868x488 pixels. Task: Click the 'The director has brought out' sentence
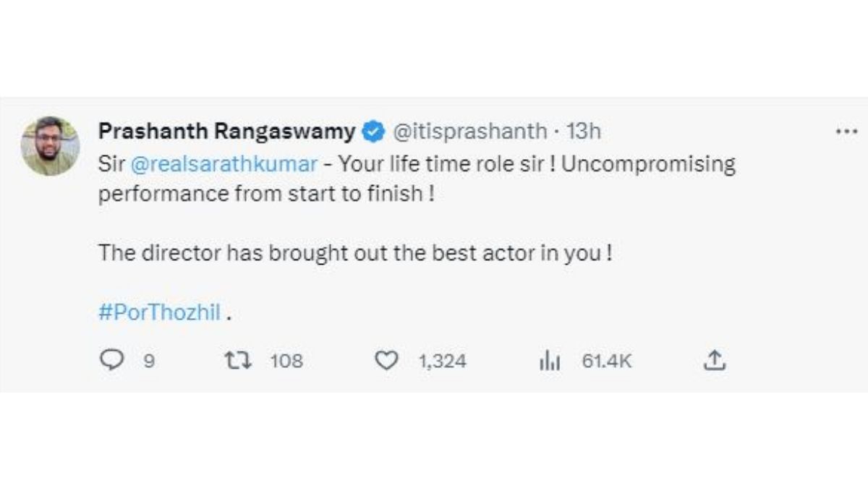pyautogui.click(x=354, y=254)
